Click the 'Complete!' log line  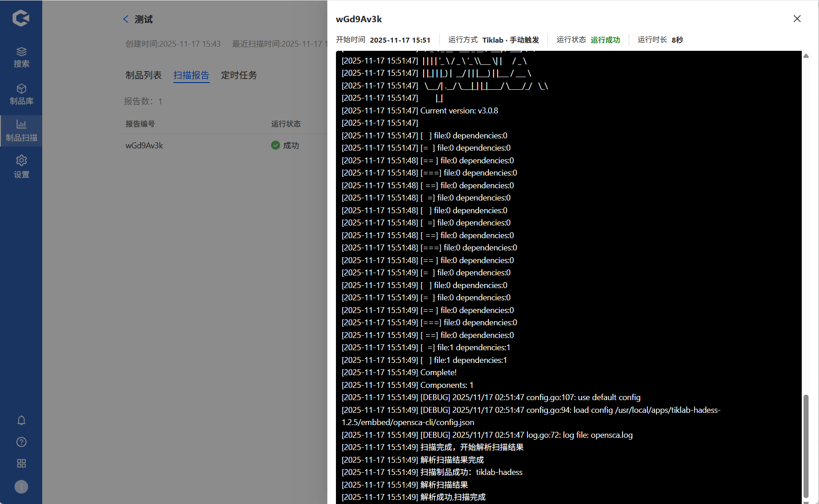[x=399, y=372]
